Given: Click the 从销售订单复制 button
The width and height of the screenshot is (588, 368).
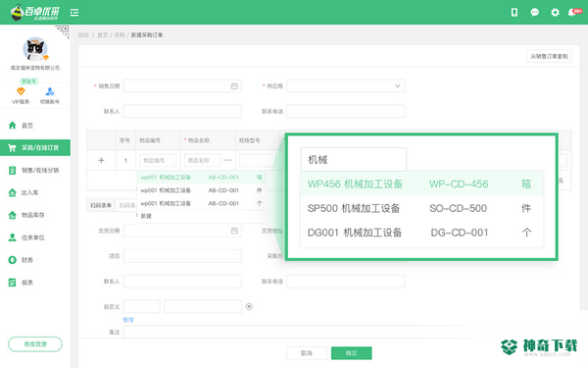Looking at the screenshot, I should click(549, 56).
